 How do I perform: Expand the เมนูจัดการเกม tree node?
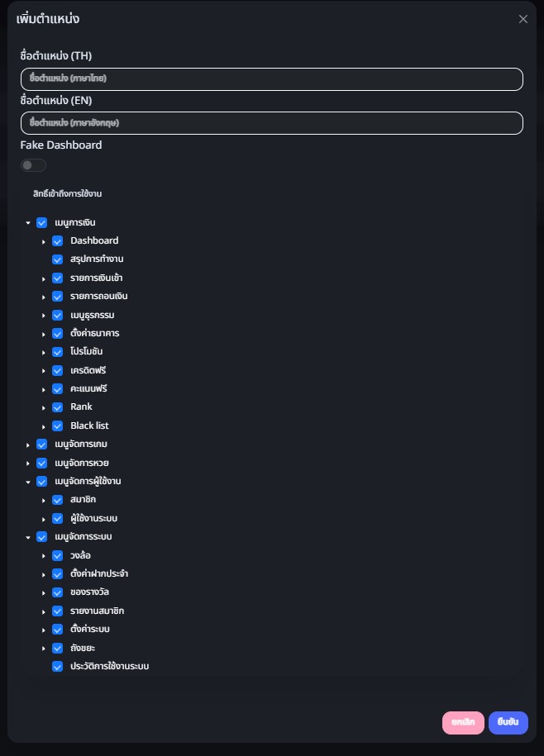[28, 445]
